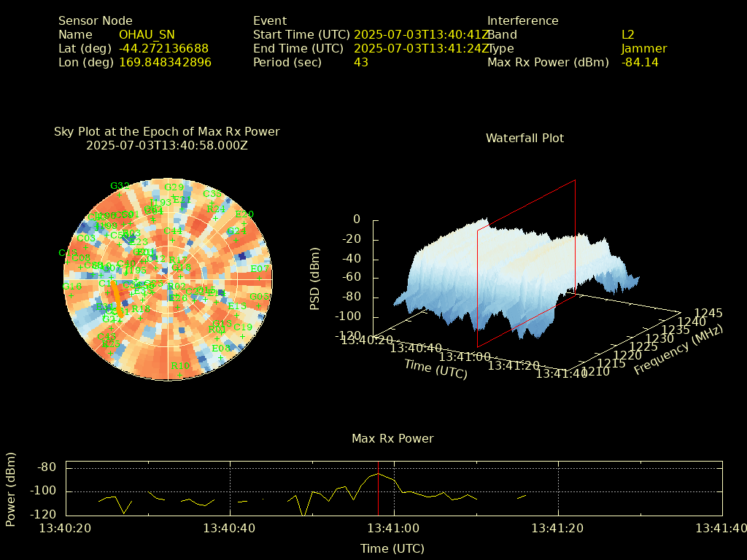Screen dimensions: 747x560
Task: Click the Waterfall Plot title
Action: [x=525, y=138]
